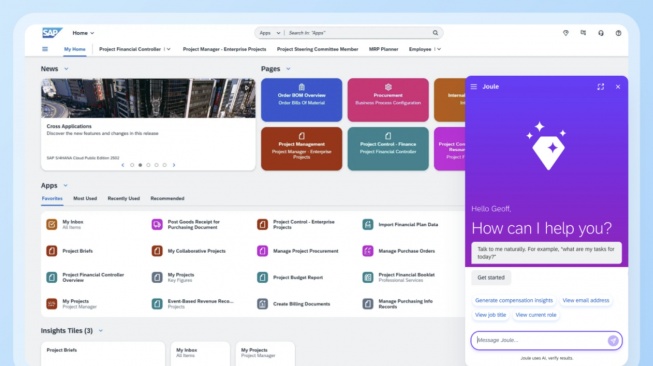Open the hamburger navigation menu icon
The height and width of the screenshot is (366, 653).
click(45, 49)
